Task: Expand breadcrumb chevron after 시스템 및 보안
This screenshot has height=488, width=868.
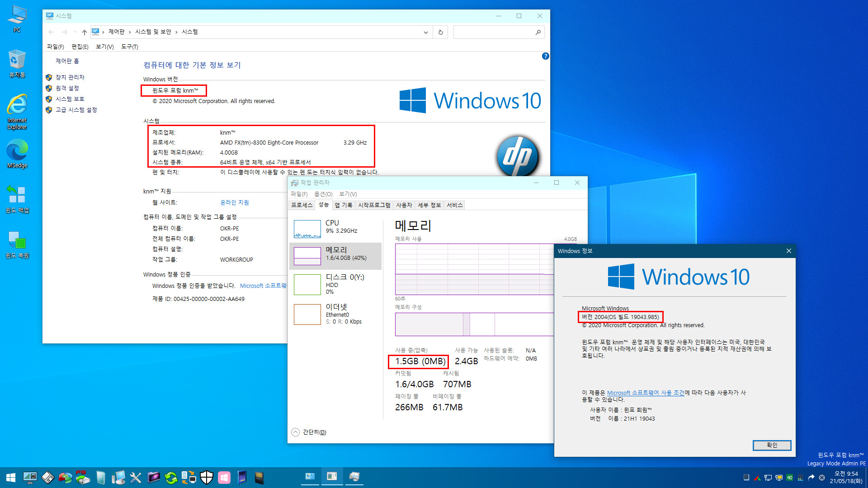Action: (176, 32)
